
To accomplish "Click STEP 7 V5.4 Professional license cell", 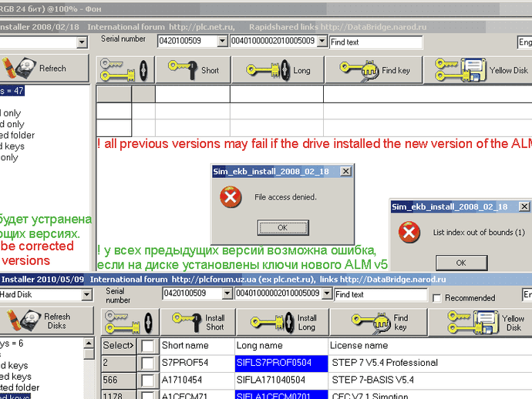I will click(430, 364).
